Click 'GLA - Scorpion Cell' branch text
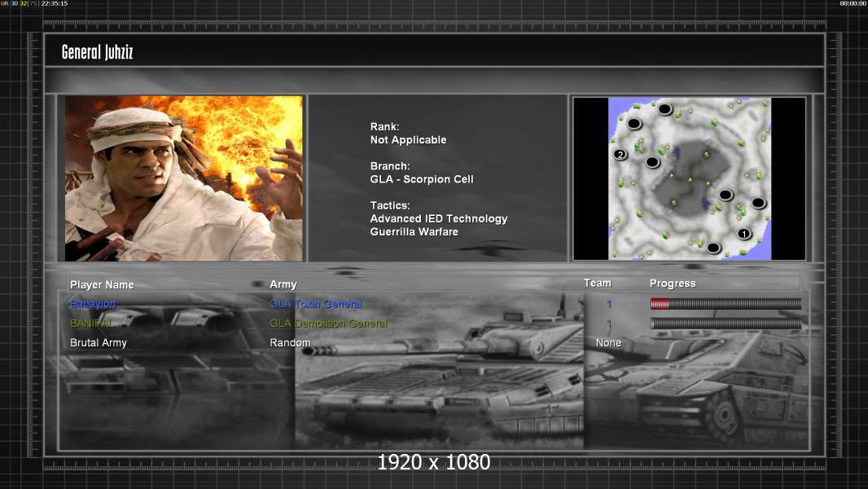868x489 pixels. pos(422,179)
